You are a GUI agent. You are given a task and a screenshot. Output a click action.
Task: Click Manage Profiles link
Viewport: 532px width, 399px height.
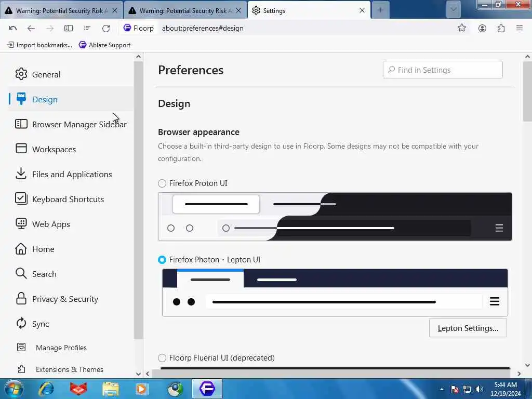tap(51, 348)
